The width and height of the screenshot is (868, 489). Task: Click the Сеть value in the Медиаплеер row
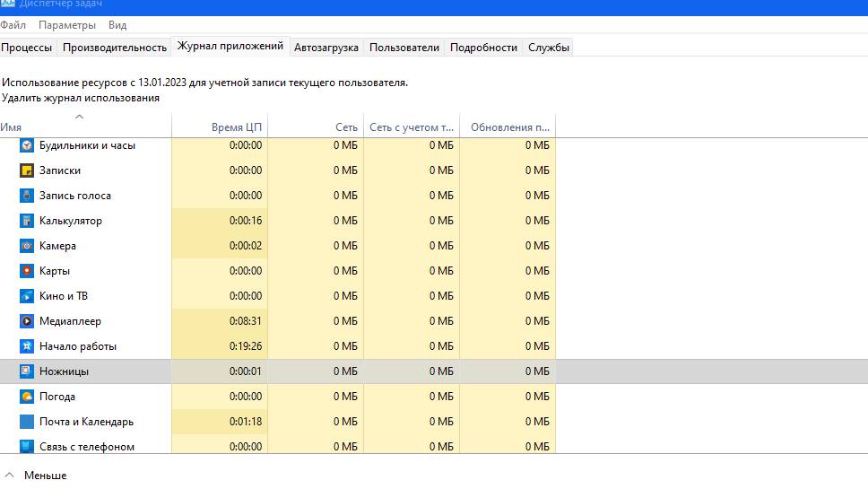click(x=345, y=320)
